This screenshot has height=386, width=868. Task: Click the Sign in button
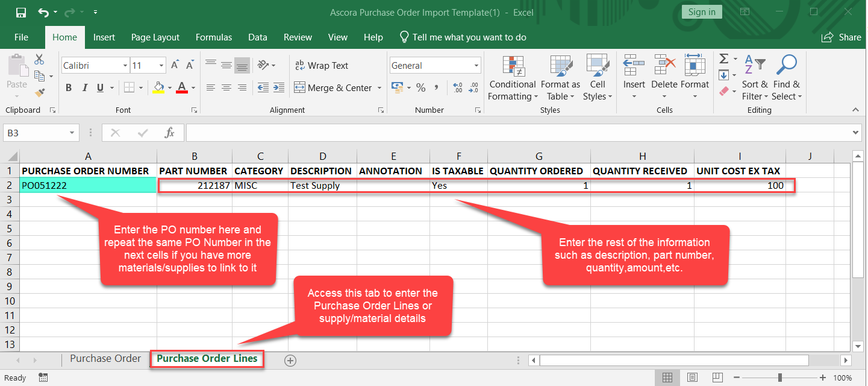pos(702,12)
